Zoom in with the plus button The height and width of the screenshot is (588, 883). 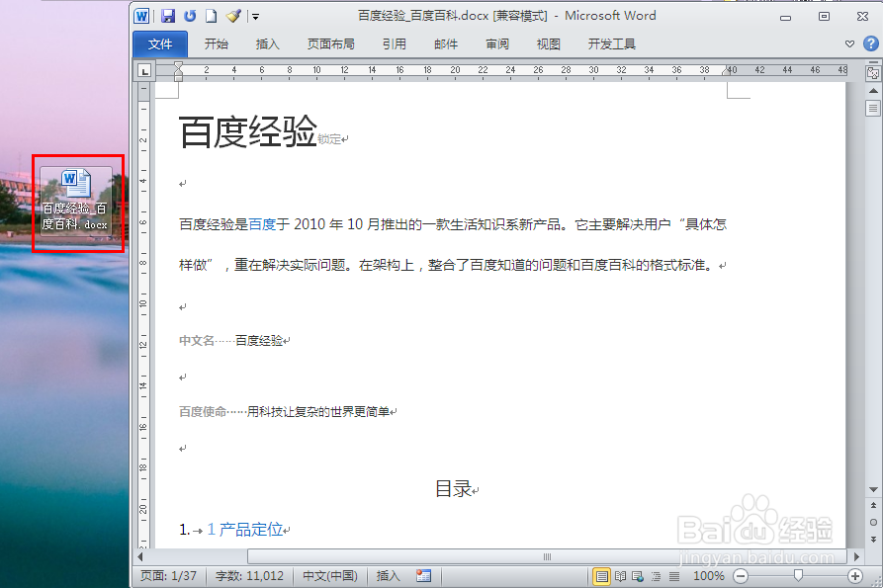click(855, 576)
